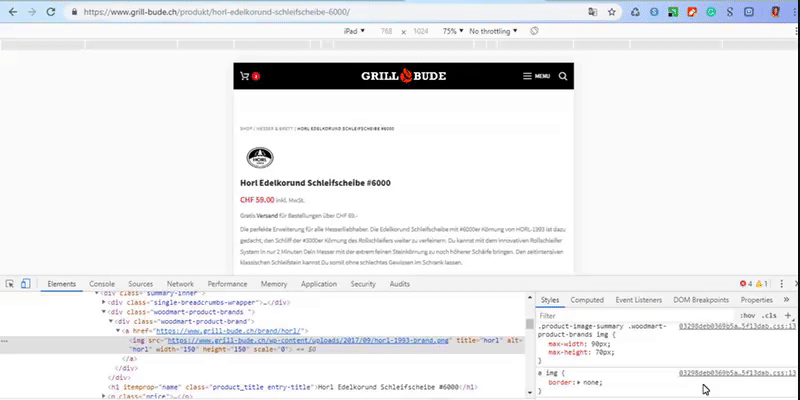Open the recycle-arrows extension icon
The image size is (800, 400).
(x=635, y=12)
